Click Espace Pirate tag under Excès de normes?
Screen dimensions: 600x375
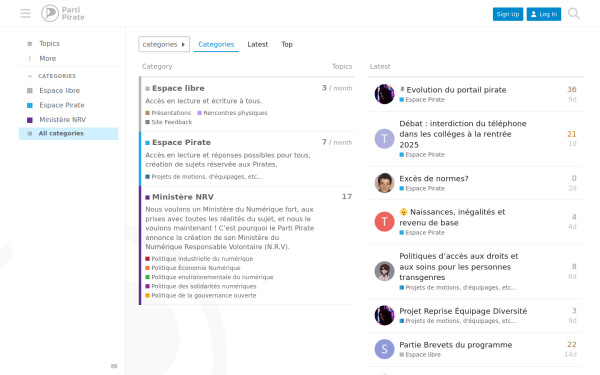(422, 189)
